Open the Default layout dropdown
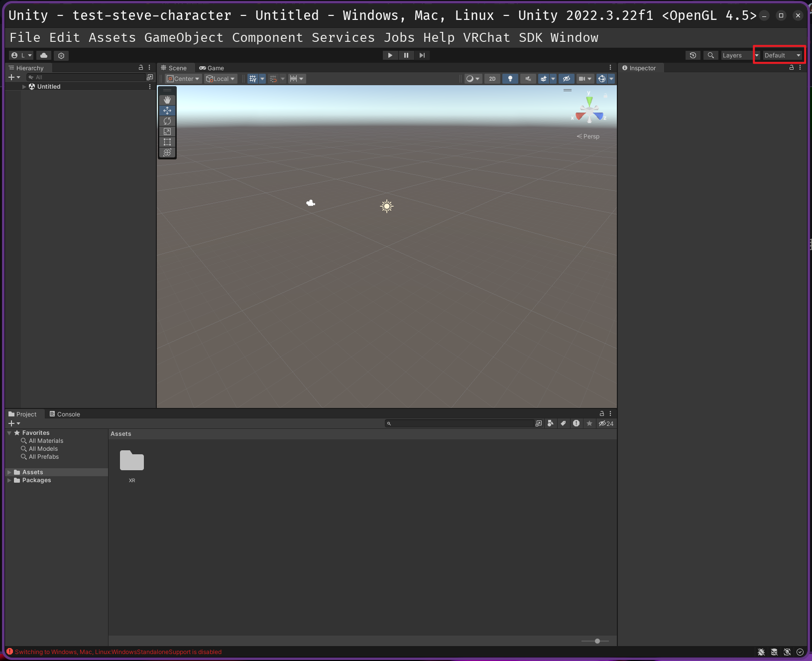Viewport: 812px width, 661px height. tap(782, 55)
